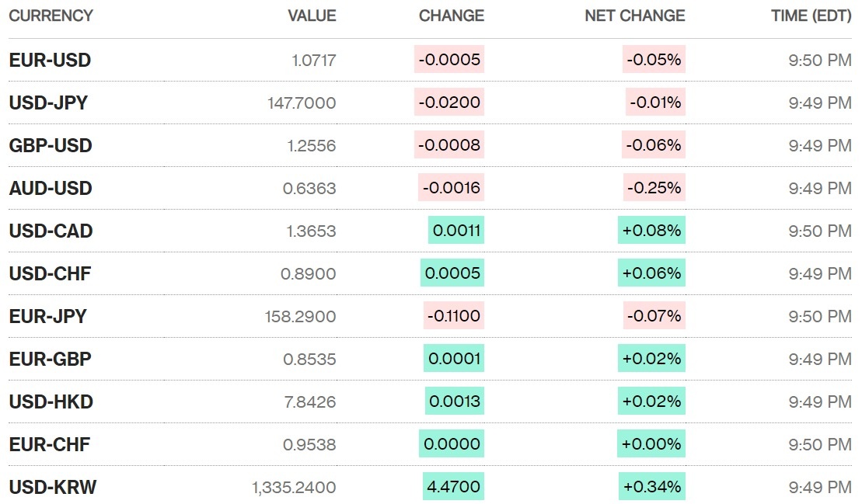
Task: Click the CURRENCY column header
Action: pyautogui.click(x=51, y=16)
